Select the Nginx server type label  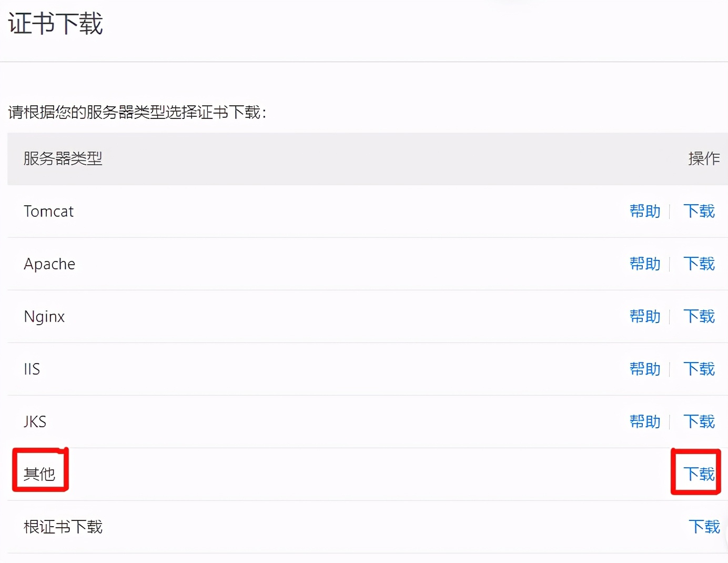pyautogui.click(x=44, y=317)
